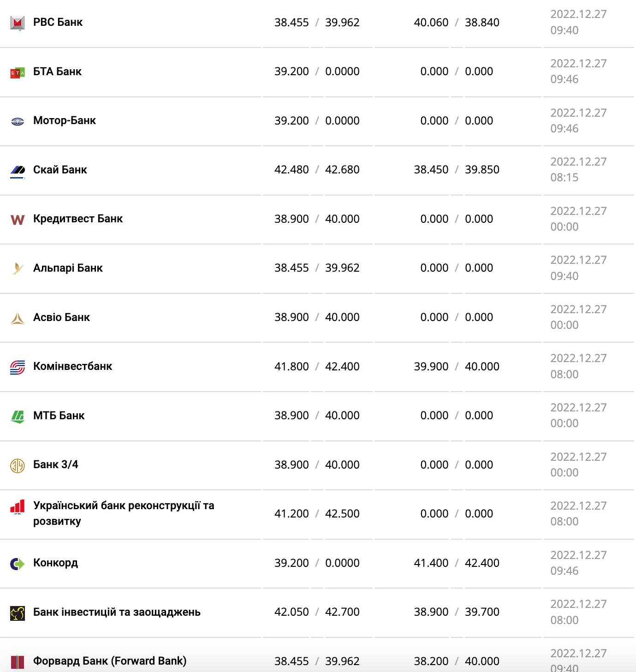This screenshot has height=672, width=636.
Task: Click the Асвіо Банк logo icon
Action: [18, 318]
